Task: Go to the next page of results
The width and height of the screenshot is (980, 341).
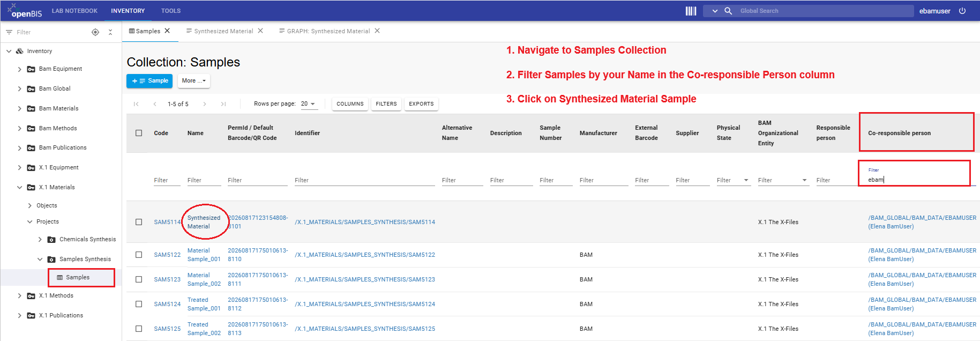Action: click(x=205, y=104)
